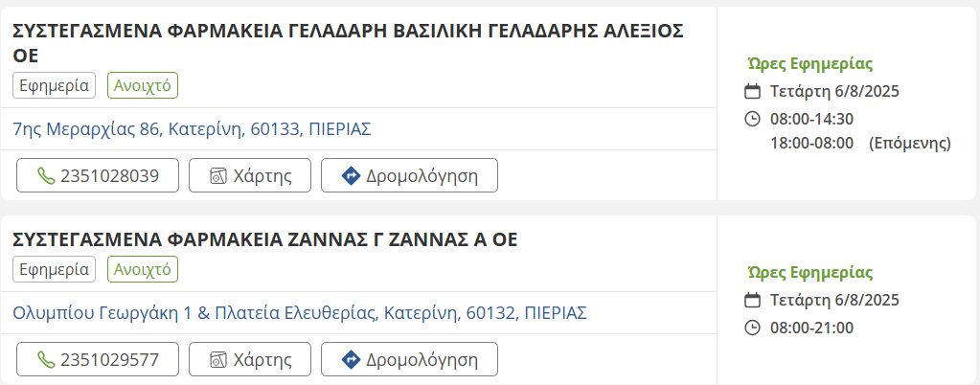Open Ολυμπίου Γεωργάκη 1 address link

click(x=300, y=312)
